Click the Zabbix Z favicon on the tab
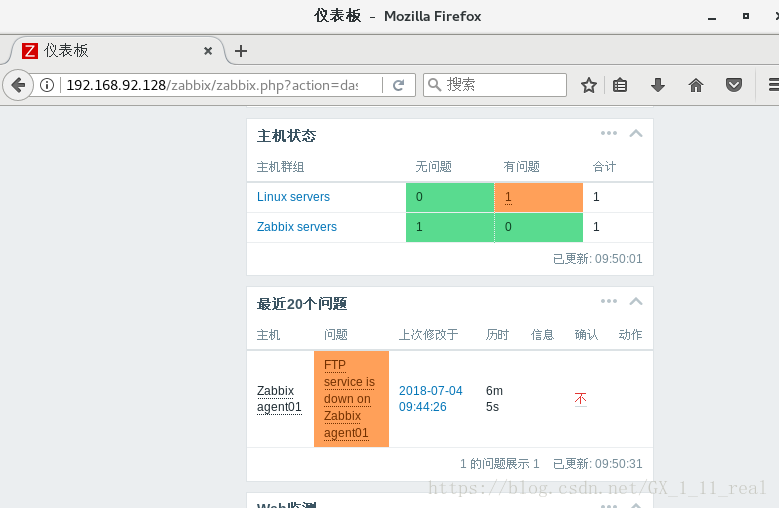Image resolution: width=779 pixels, height=508 pixels. pyautogui.click(x=30, y=51)
